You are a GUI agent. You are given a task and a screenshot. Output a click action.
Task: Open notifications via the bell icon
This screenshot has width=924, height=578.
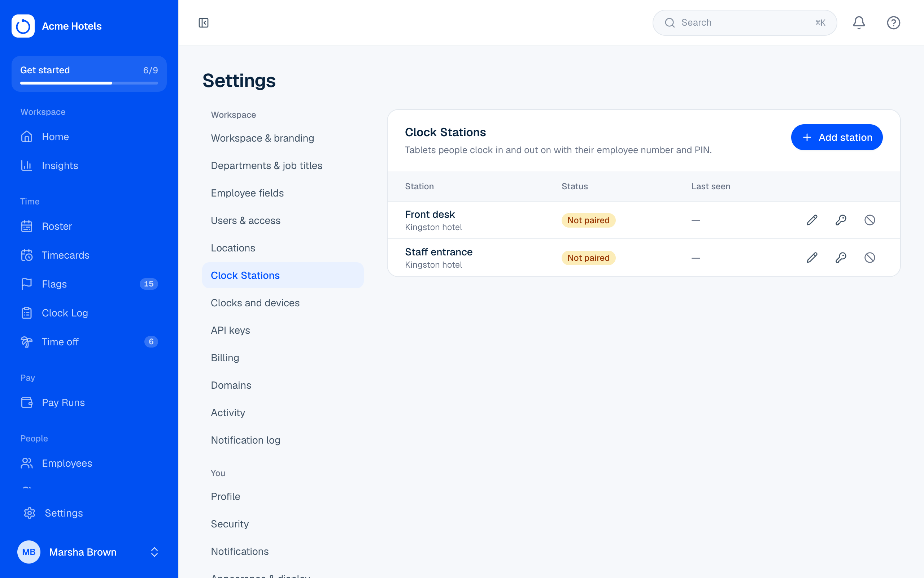tap(859, 23)
